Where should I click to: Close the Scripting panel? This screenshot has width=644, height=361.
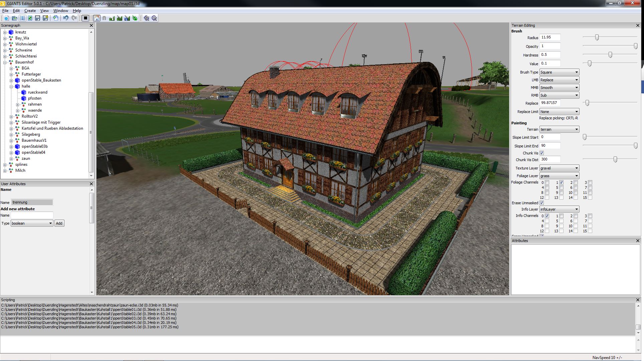click(638, 300)
